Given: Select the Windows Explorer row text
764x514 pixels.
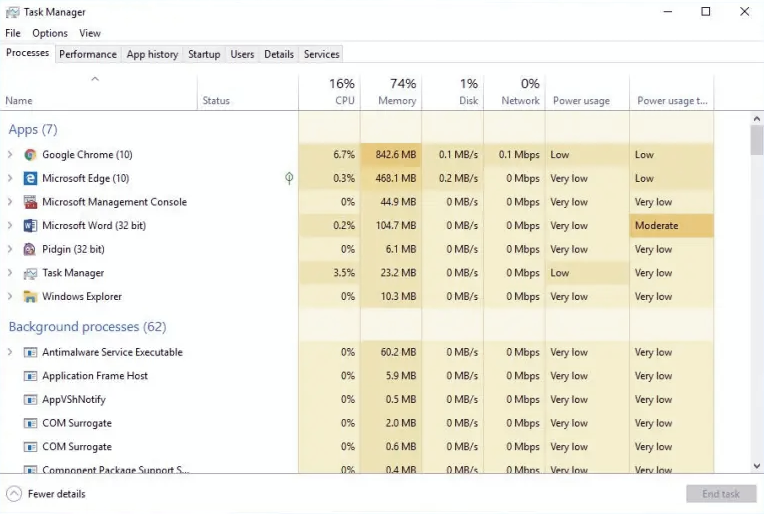Looking at the screenshot, I should 82,296.
